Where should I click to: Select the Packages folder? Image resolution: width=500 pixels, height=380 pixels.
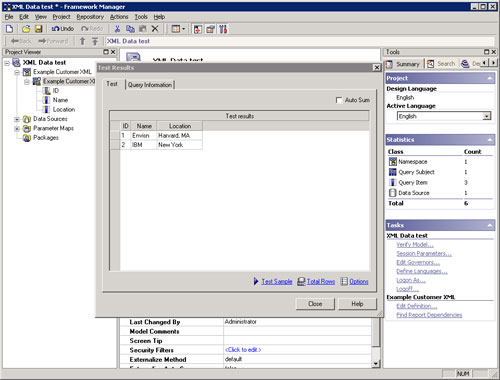[46, 137]
